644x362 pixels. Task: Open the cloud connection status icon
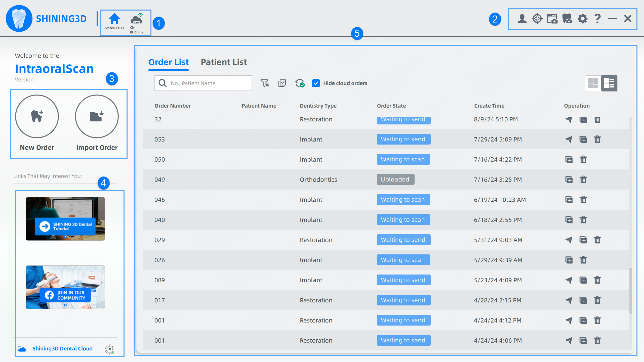[x=137, y=19]
